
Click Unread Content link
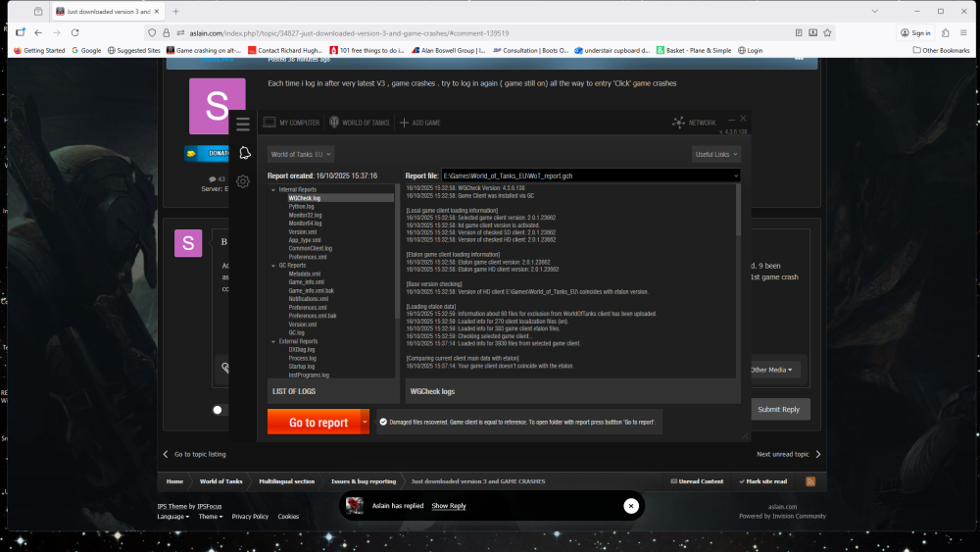tap(697, 481)
